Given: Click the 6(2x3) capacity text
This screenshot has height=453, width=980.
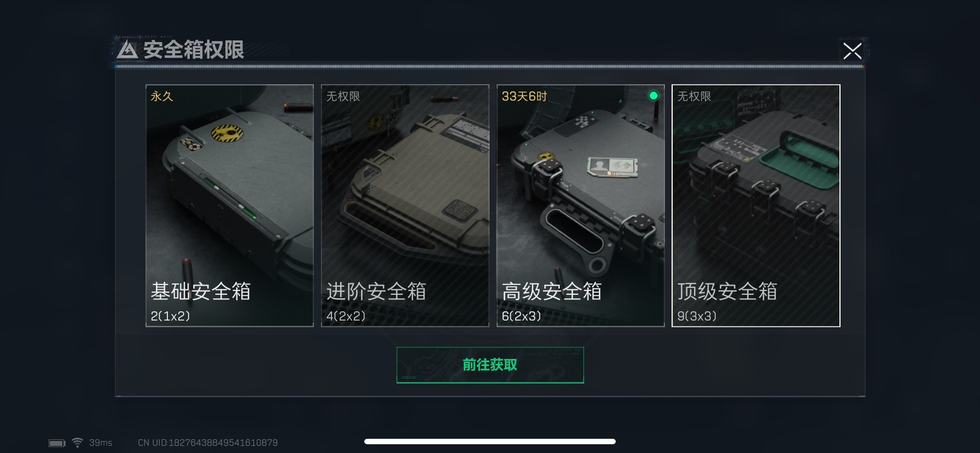Looking at the screenshot, I should [x=521, y=316].
